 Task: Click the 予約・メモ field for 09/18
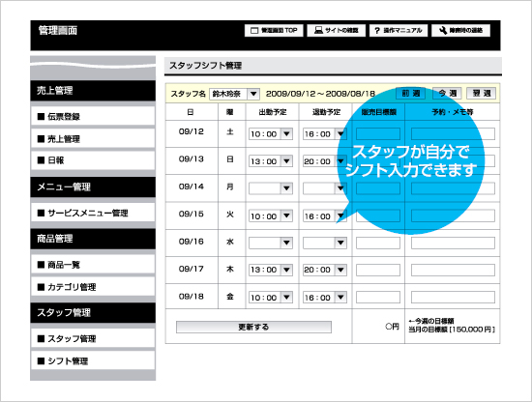tap(453, 298)
